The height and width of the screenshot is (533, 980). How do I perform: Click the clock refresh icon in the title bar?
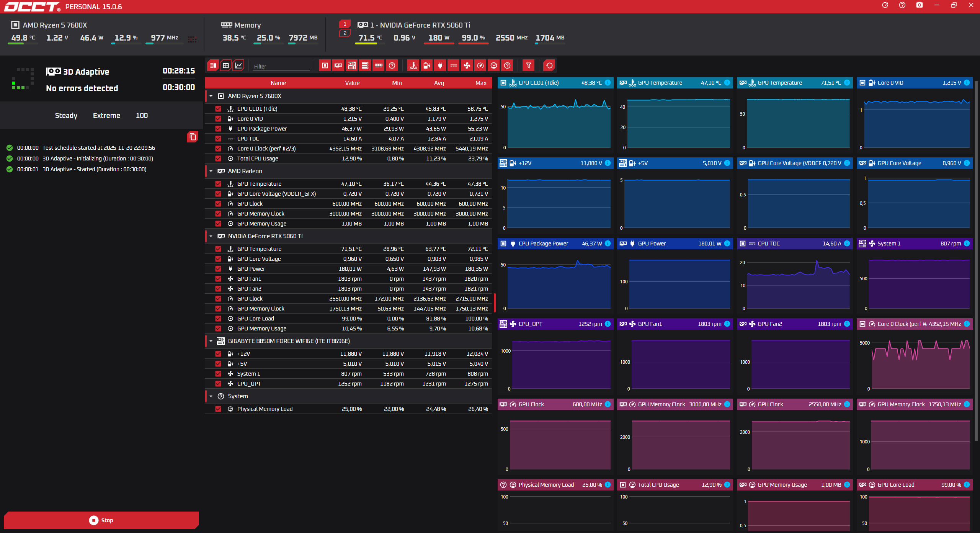click(x=885, y=5)
